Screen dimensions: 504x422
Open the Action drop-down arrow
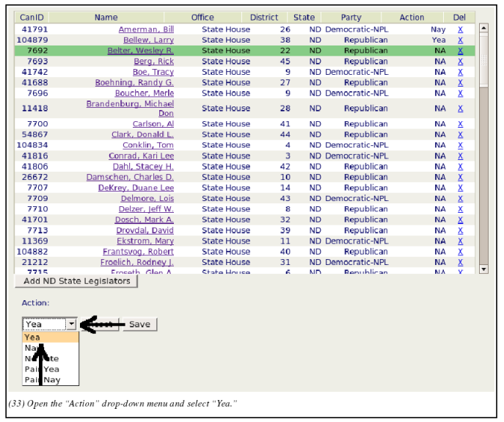[71, 324]
